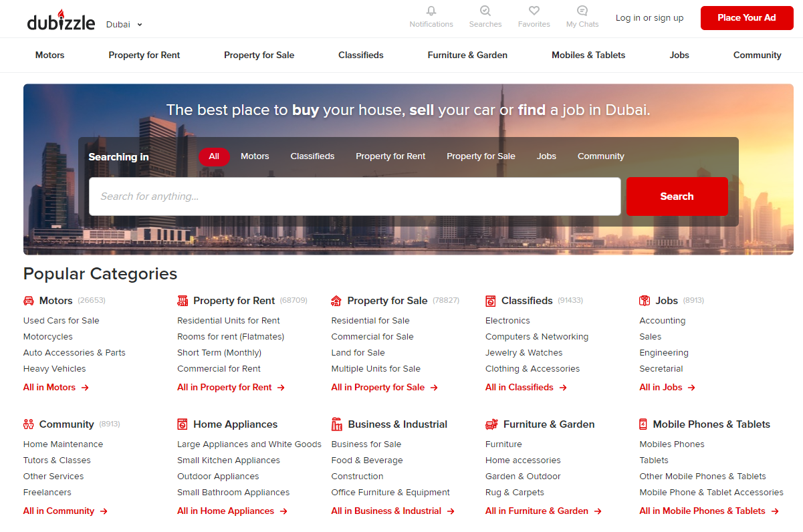Viewport: 803px width, 532px height.
Task: Select the Motors search filter
Action: 255,156
